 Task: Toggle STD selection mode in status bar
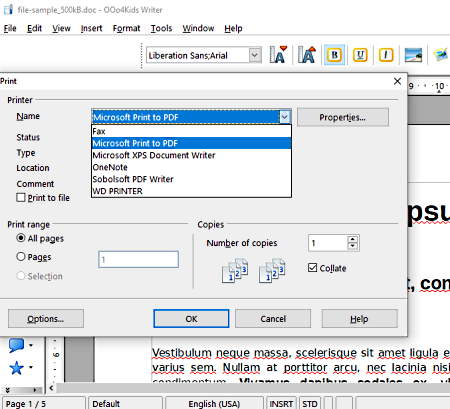[310, 403]
